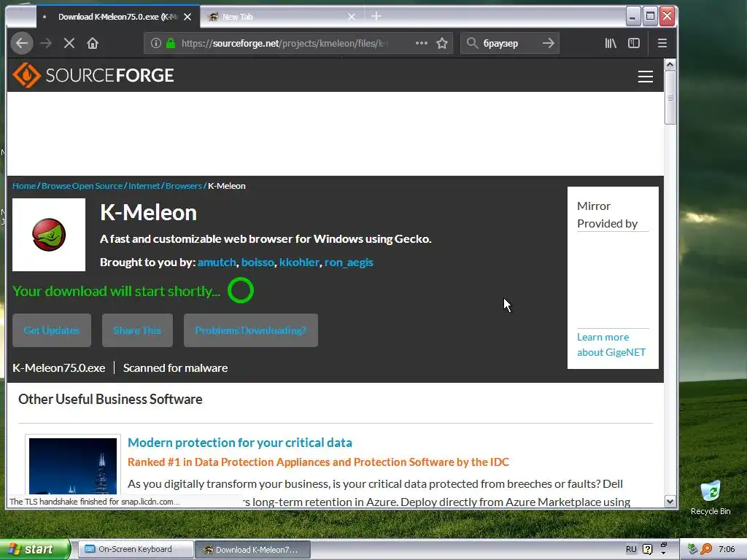This screenshot has height=560, width=747.
Task: Click the address bar URL field
Action: tap(284, 43)
